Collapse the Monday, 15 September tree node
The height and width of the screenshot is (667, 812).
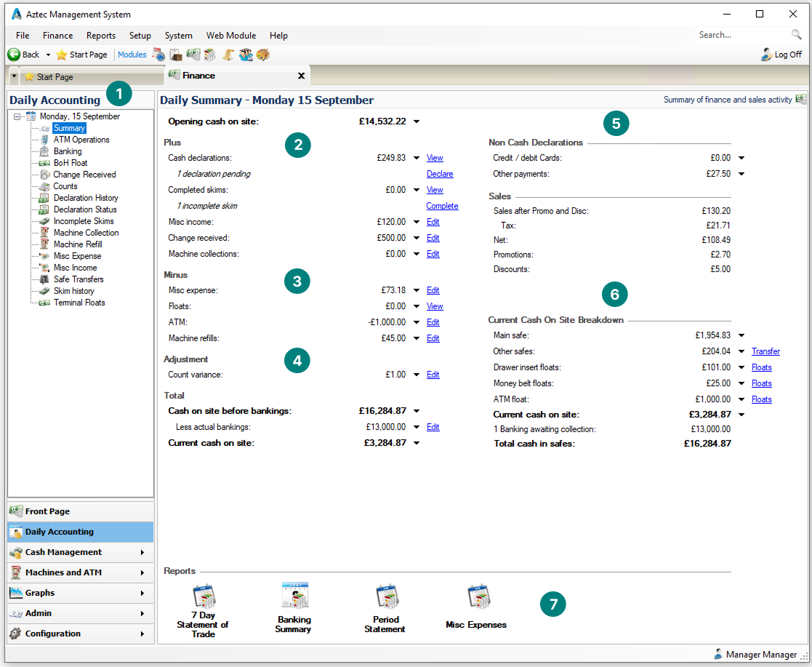click(x=17, y=116)
